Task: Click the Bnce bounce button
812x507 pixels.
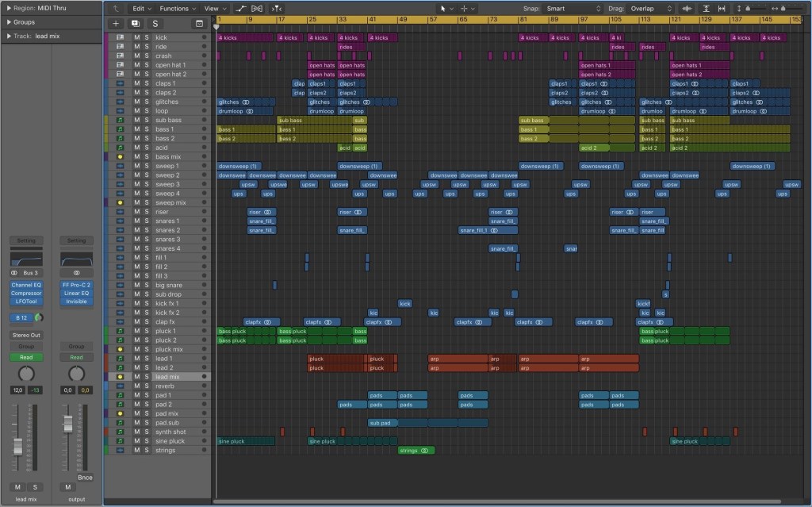Action: pyautogui.click(x=84, y=478)
